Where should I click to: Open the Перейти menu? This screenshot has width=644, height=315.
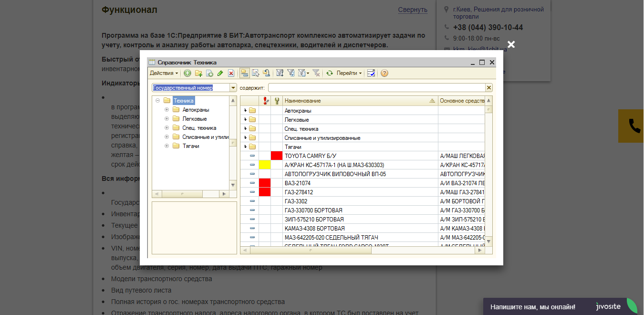349,73
